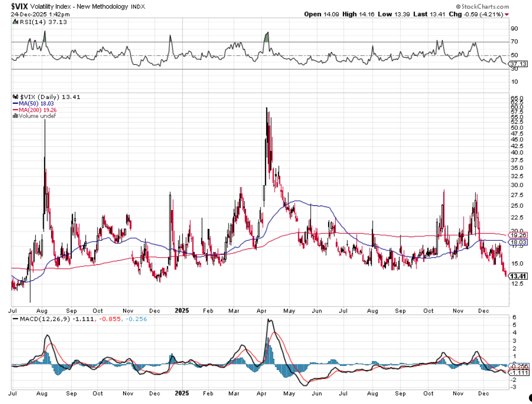This screenshot has height=404, width=532.
Task: Click the 13.41 last price tag
Action: pyautogui.click(x=516, y=276)
